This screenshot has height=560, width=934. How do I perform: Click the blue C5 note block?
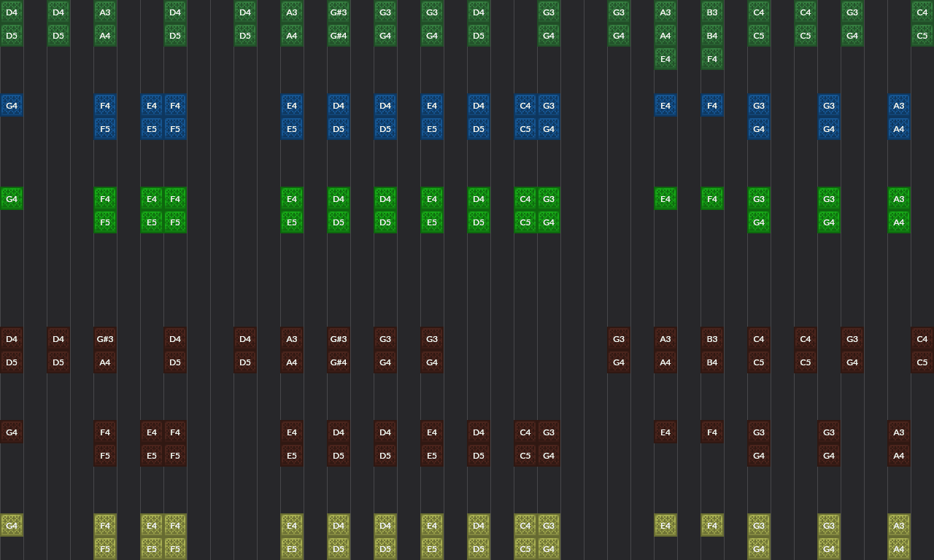coord(525,128)
